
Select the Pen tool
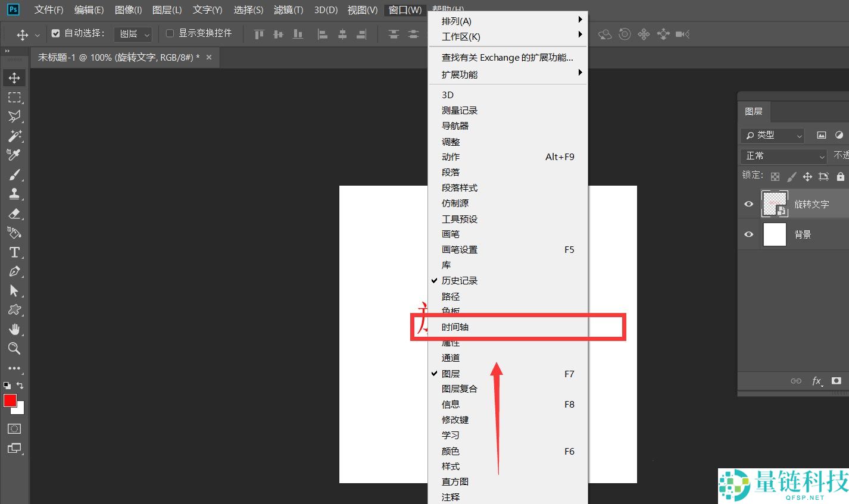point(14,271)
